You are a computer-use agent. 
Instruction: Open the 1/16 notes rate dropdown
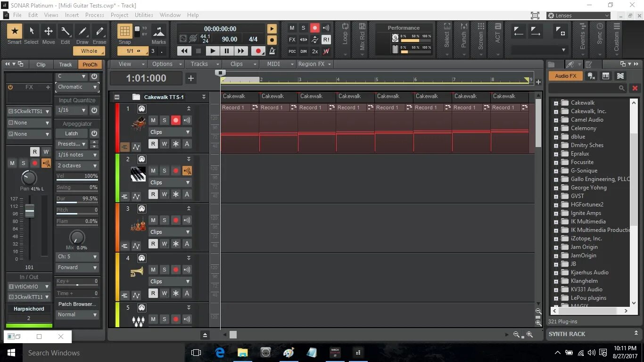tap(77, 155)
